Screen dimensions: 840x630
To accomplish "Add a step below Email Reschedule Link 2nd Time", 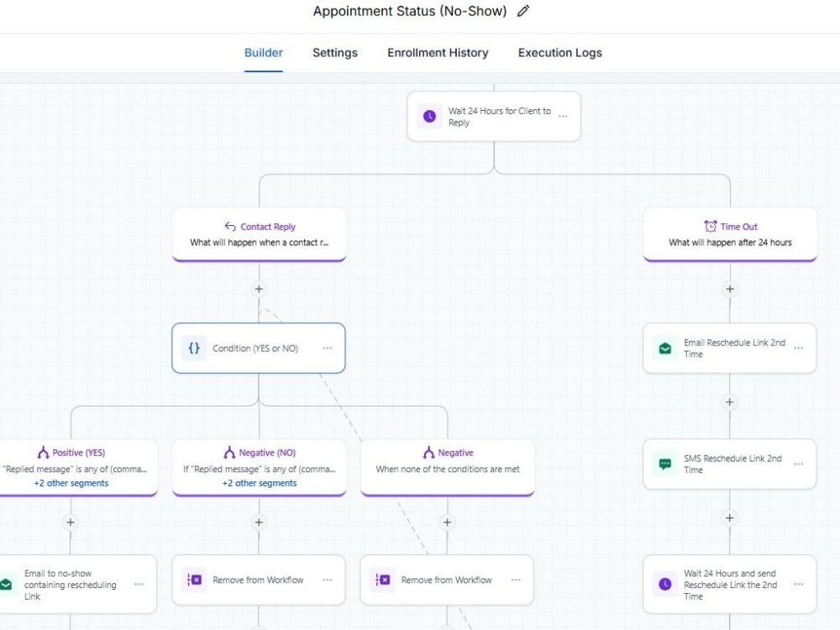I will (730, 402).
